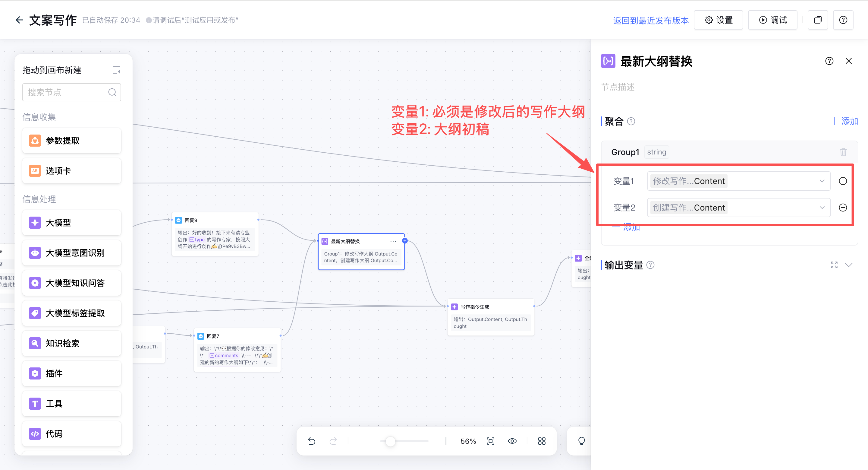Screen dimensions: 868x470
Task: Collapse the node list panel icon
Action: 116,70
